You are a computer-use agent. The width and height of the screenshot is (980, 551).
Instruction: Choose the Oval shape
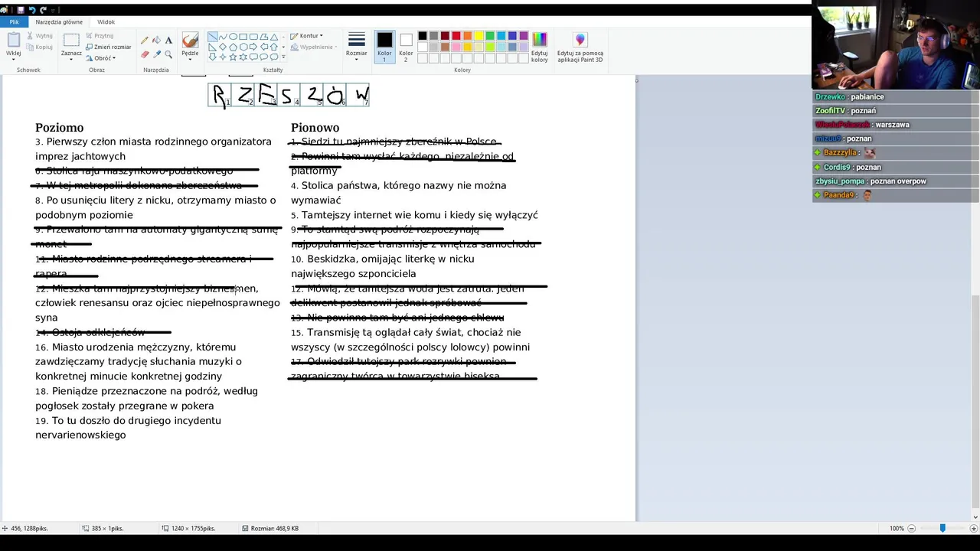tap(233, 37)
